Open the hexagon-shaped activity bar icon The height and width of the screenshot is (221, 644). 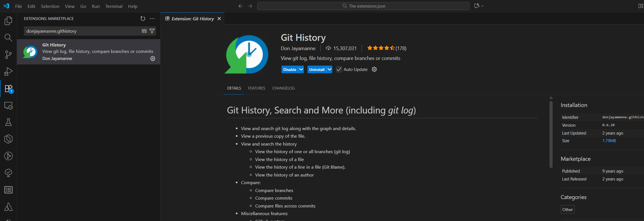coord(8,139)
